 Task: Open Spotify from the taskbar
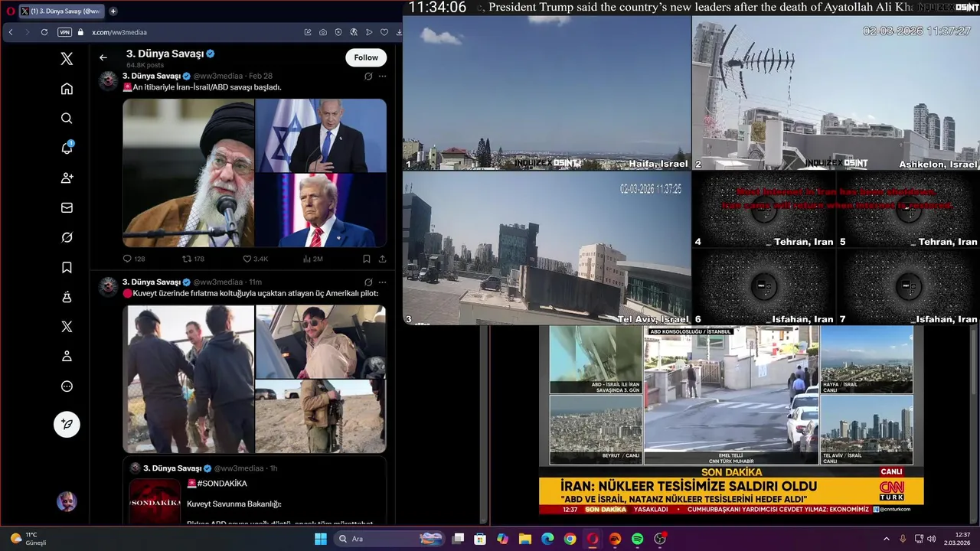pyautogui.click(x=638, y=539)
